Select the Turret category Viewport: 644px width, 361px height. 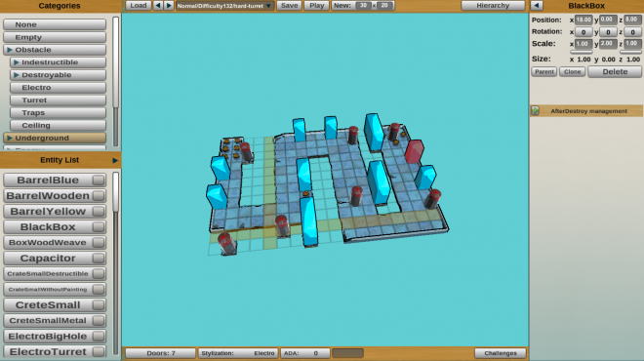click(58, 100)
